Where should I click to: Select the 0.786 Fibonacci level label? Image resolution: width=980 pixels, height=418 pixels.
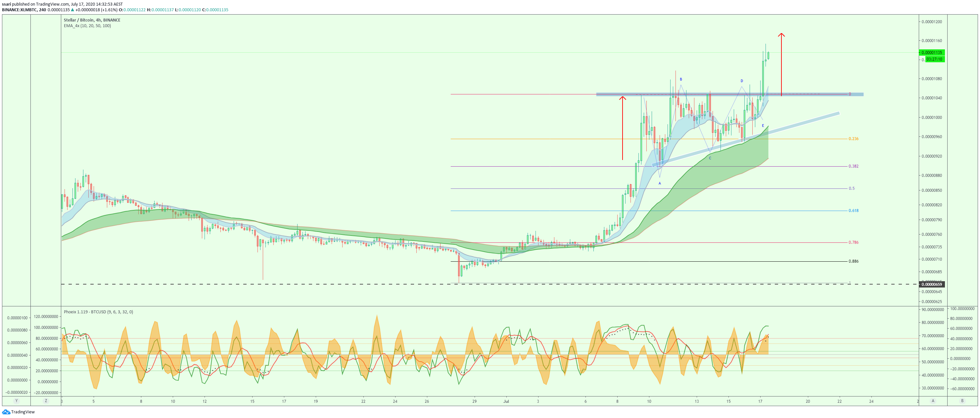click(853, 242)
